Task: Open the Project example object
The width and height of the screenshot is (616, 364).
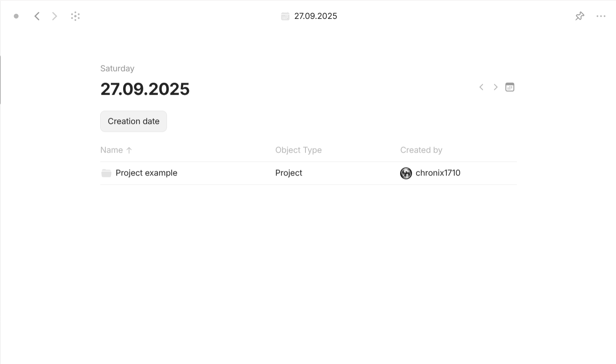Action: pos(146,173)
